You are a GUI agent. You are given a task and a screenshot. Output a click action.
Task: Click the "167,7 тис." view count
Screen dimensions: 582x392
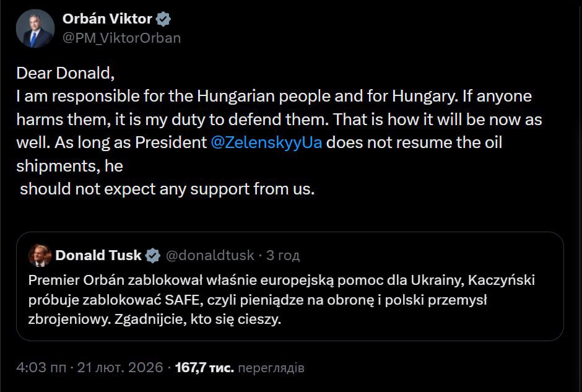point(205,368)
